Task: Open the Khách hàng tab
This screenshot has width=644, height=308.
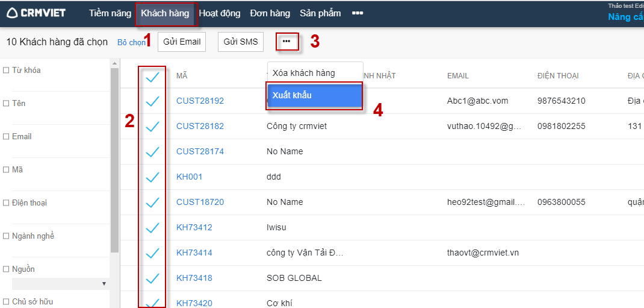Action: pos(165,13)
